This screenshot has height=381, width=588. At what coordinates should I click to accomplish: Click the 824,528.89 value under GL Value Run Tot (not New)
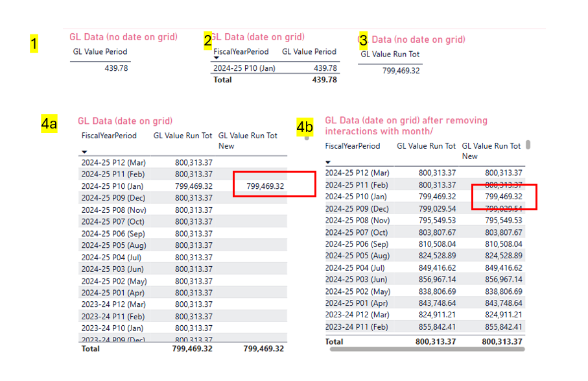pyautogui.click(x=437, y=256)
